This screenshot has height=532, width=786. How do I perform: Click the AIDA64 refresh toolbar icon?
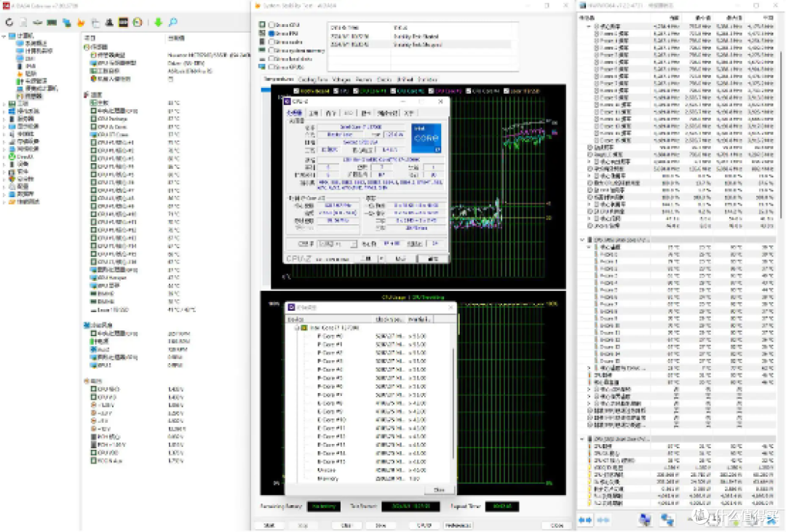coord(9,23)
